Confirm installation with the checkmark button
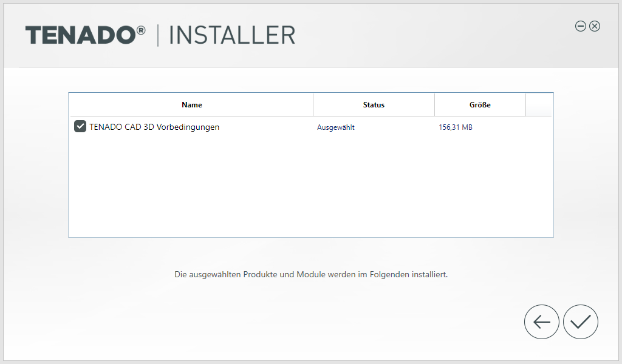Screen dimensions: 622x364 pyautogui.click(x=580, y=322)
